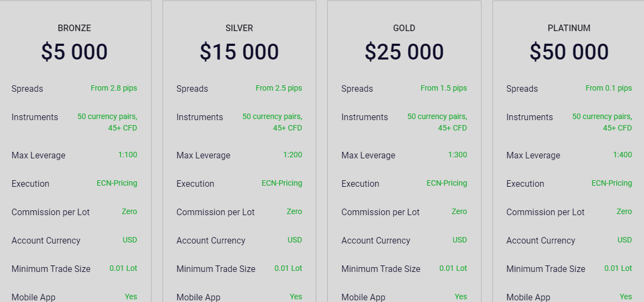The height and width of the screenshot is (302, 644).
Task: Click Silver card's 50 currency pairs text
Action: 272,116
